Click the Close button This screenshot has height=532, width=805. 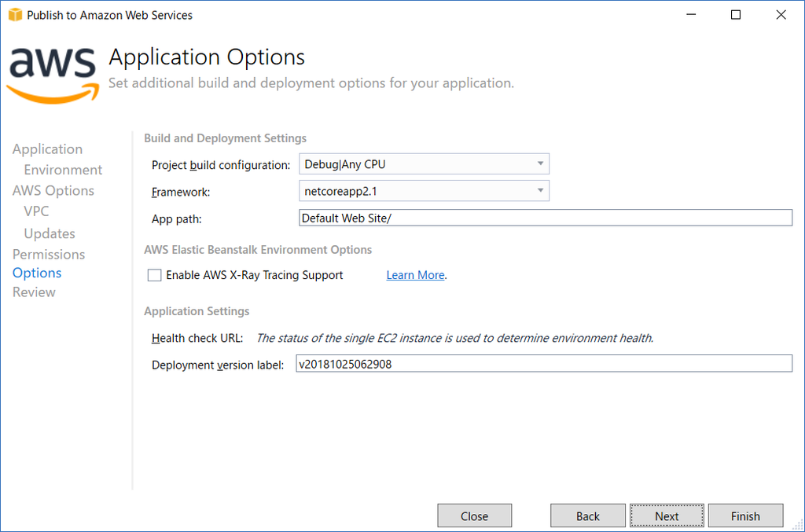coord(474,515)
